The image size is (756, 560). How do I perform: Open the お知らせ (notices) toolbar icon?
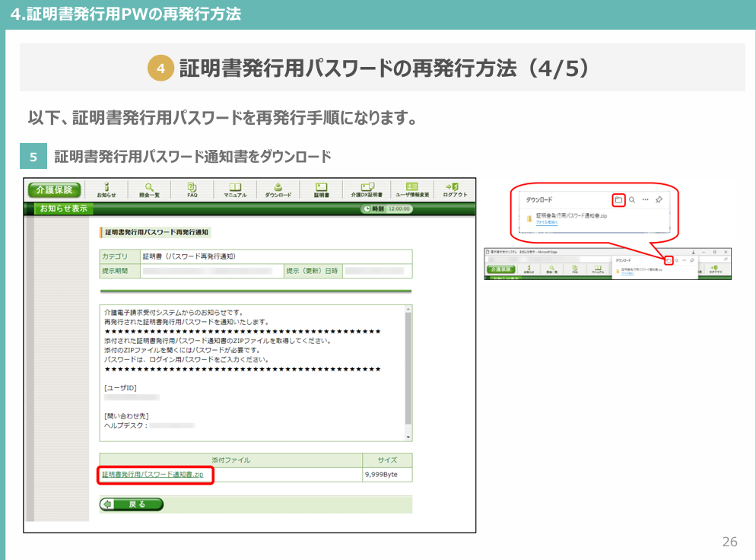(108, 189)
